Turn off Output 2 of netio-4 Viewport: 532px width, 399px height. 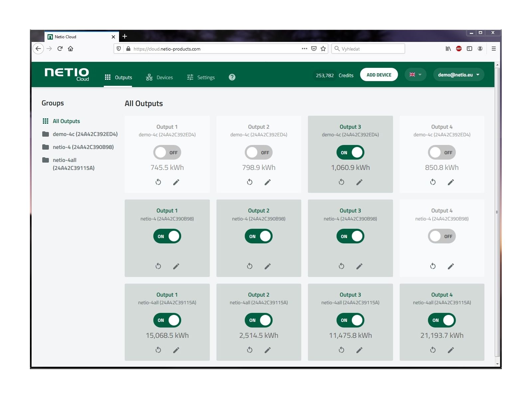pos(259,236)
